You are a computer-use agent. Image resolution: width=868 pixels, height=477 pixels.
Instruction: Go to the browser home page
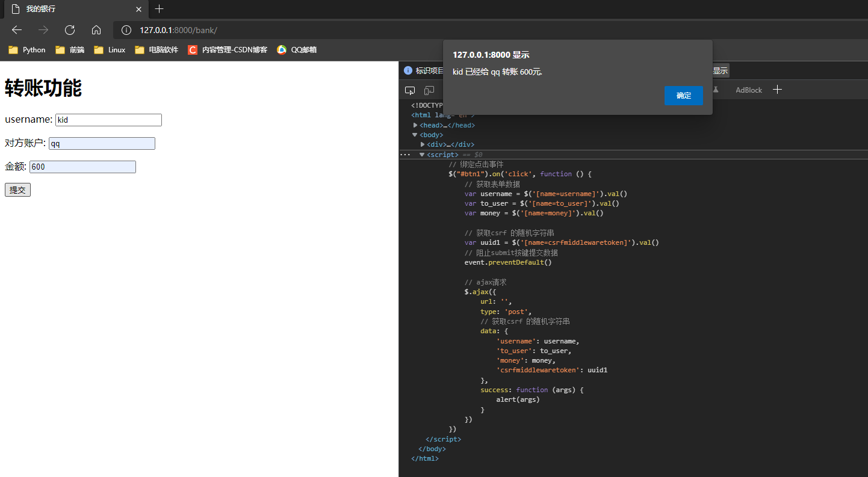pos(96,30)
